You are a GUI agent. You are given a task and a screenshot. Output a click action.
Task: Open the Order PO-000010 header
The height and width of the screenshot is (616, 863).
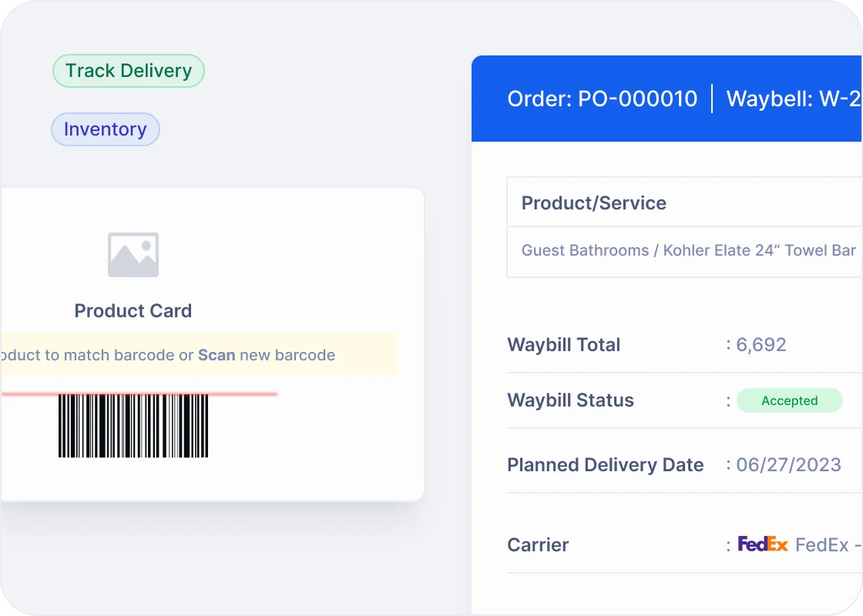pyautogui.click(x=603, y=99)
